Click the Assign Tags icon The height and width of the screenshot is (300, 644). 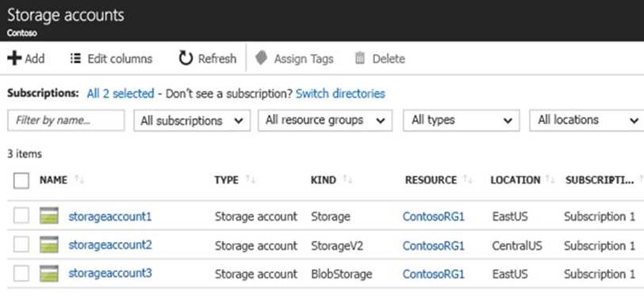[x=261, y=59]
